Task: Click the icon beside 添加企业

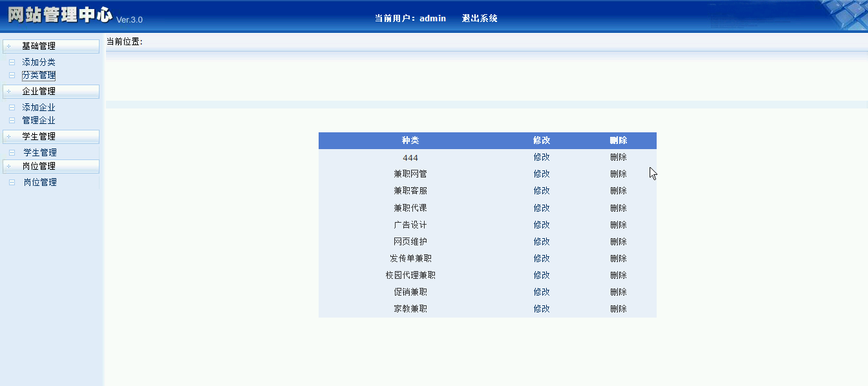Action: click(12, 108)
